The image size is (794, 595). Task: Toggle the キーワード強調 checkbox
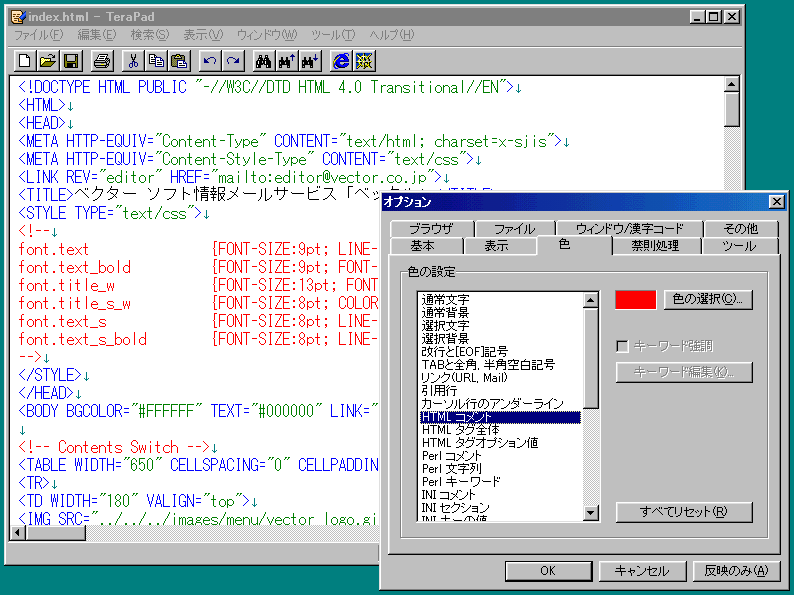[x=622, y=347]
